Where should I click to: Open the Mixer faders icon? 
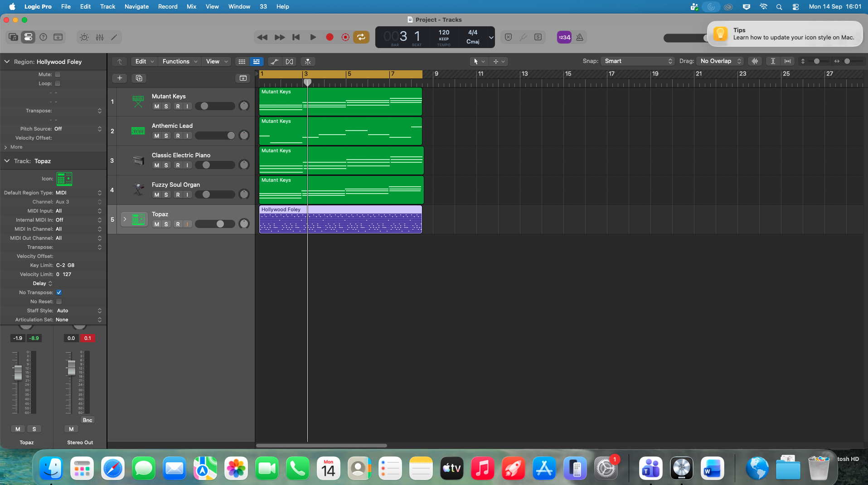click(100, 37)
